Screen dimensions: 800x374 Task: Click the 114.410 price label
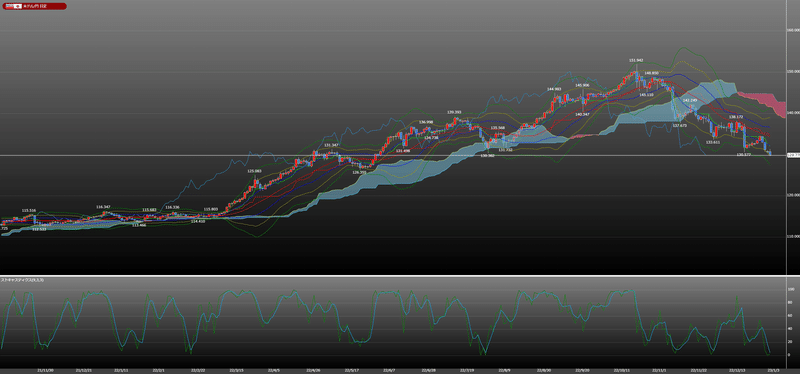(x=197, y=221)
